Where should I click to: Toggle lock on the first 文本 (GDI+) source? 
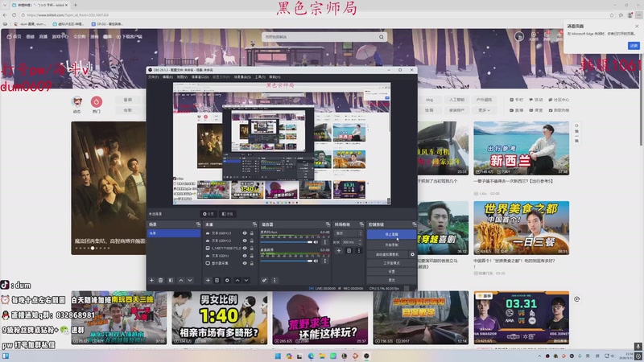250,232
